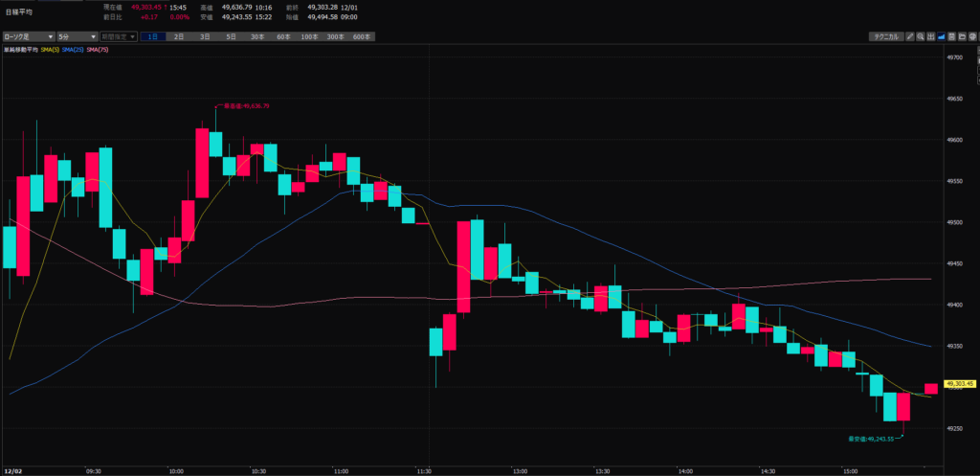Click the magnifier zoom icon
This screenshot has width=980, height=476.
(921, 36)
